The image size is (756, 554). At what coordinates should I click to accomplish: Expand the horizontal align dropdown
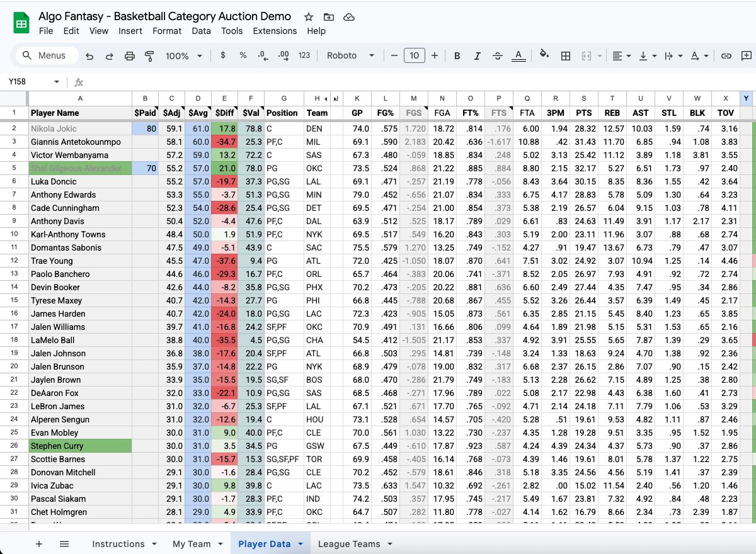(x=622, y=56)
